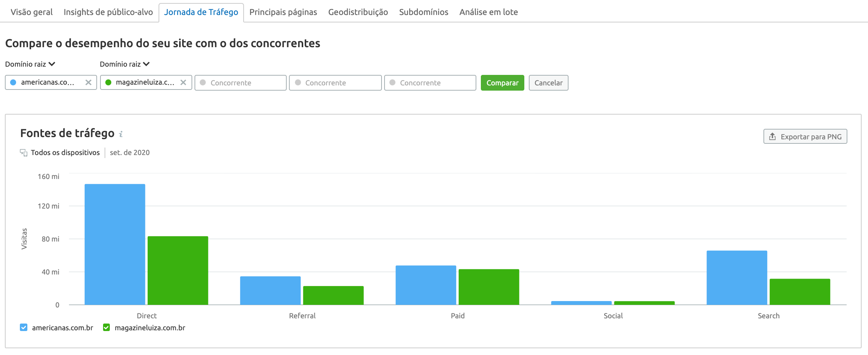
Task: Click the magazineluiza.c... domain field
Action: tap(146, 82)
